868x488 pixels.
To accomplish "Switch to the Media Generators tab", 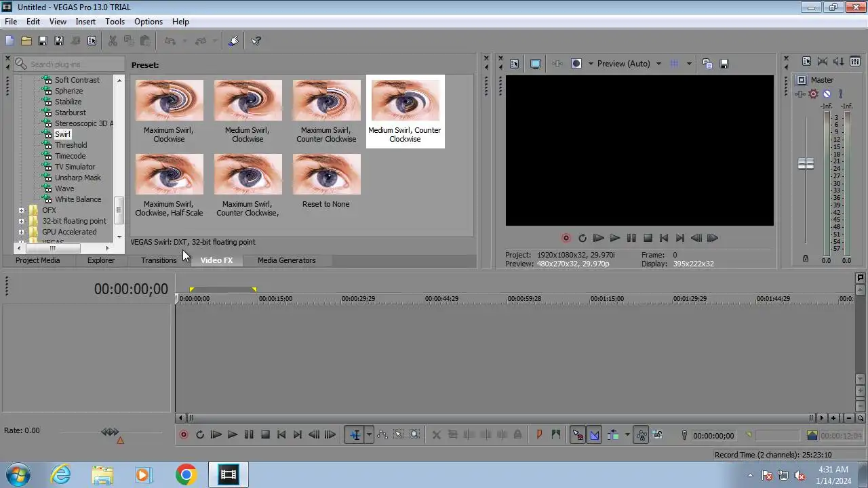I will [x=286, y=260].
